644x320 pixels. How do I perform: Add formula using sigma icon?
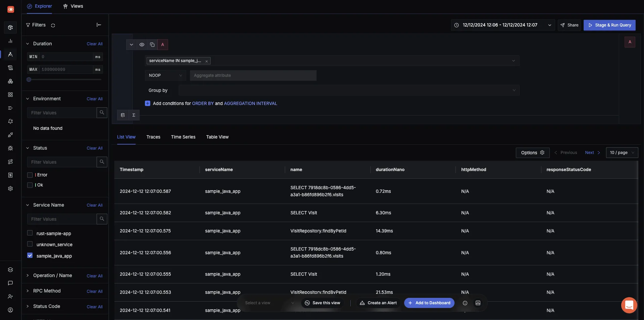click(x=134, y=115)
